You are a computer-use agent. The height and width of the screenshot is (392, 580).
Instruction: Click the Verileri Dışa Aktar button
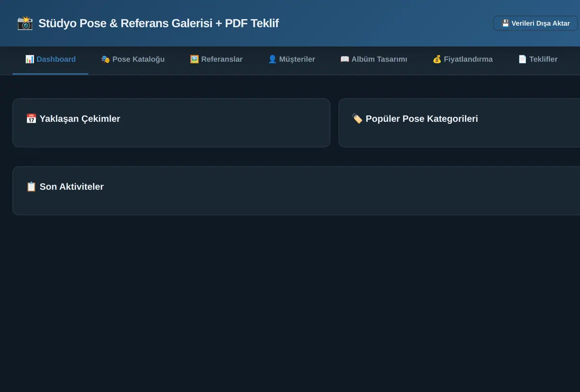pos(536,23)
